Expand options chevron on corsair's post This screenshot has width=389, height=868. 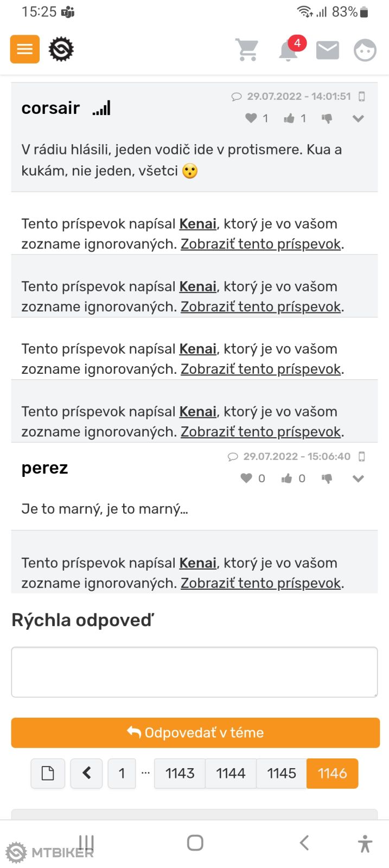(358, 118)
